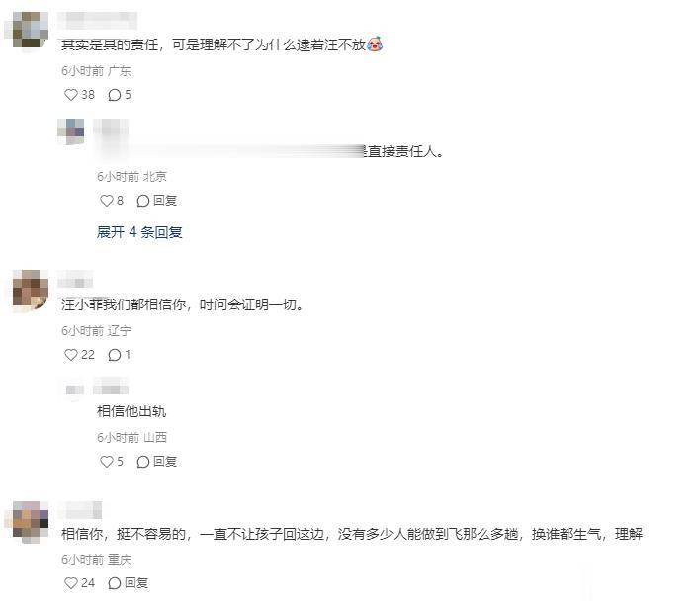Open the Shanxi replier's blurred username

point(111,387)
